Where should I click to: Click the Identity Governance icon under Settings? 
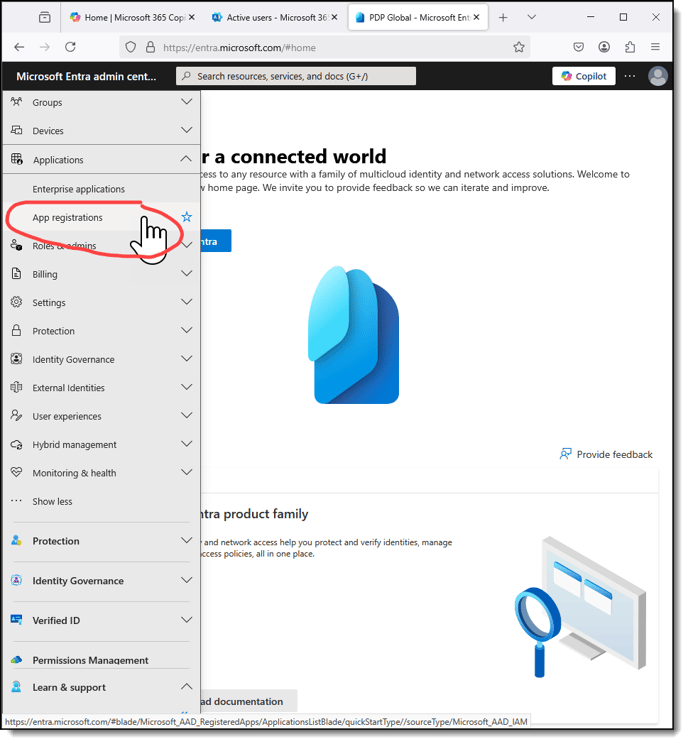tap(17, 359)
